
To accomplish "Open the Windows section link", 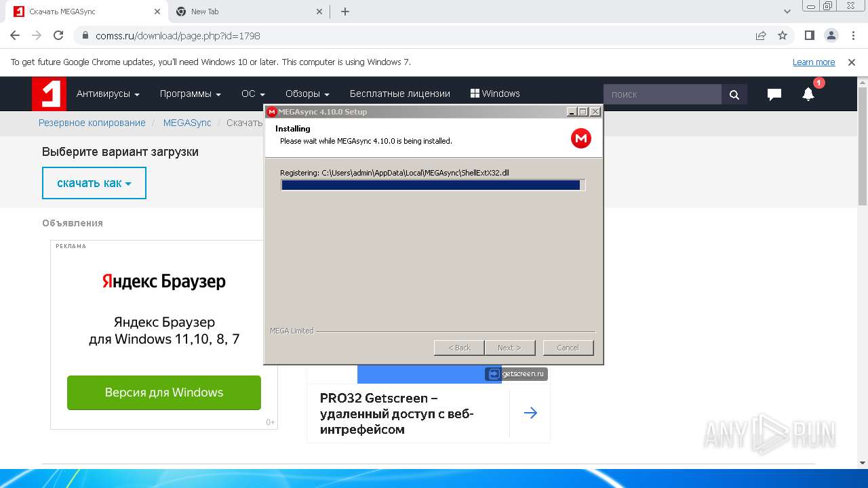I will point(495,94).
